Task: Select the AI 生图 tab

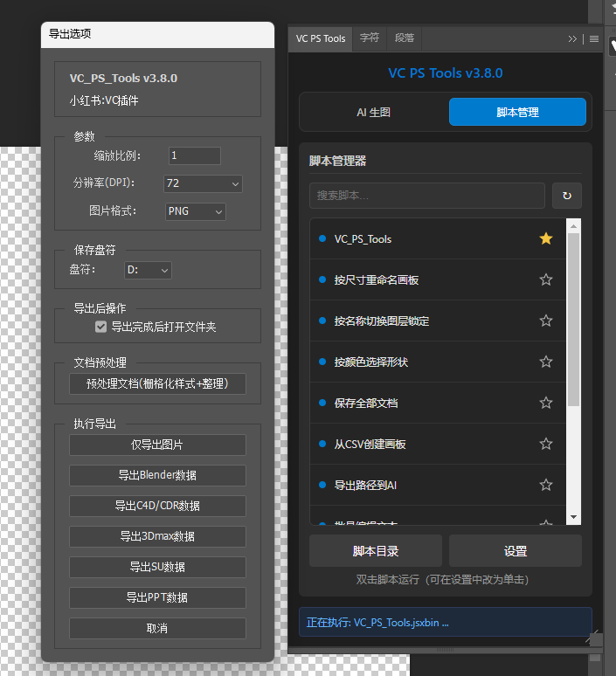Action: [374, 112]
